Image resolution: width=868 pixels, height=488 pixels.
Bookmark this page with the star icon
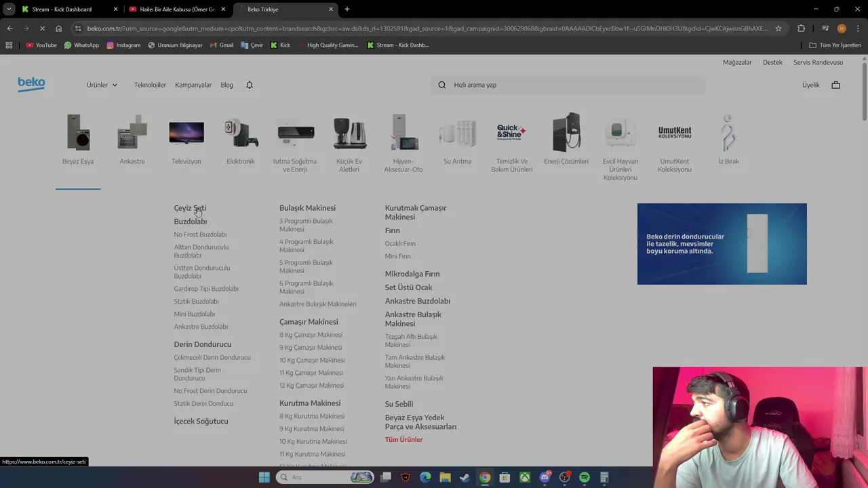tap(778, 28)
